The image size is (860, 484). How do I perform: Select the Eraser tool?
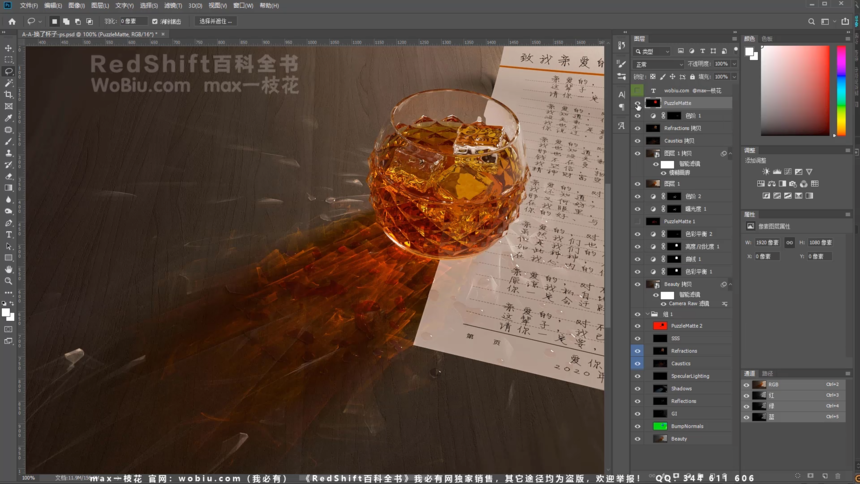8,177
